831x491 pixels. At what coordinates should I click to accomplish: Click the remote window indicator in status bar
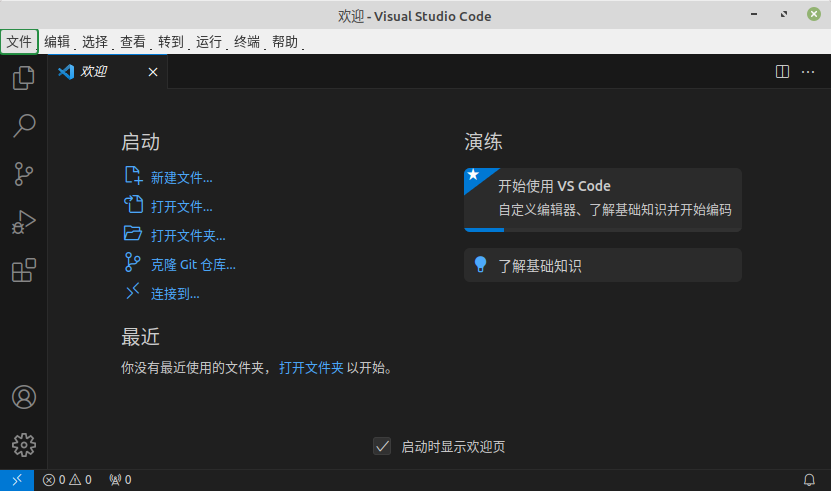click(x=17, y=480)
